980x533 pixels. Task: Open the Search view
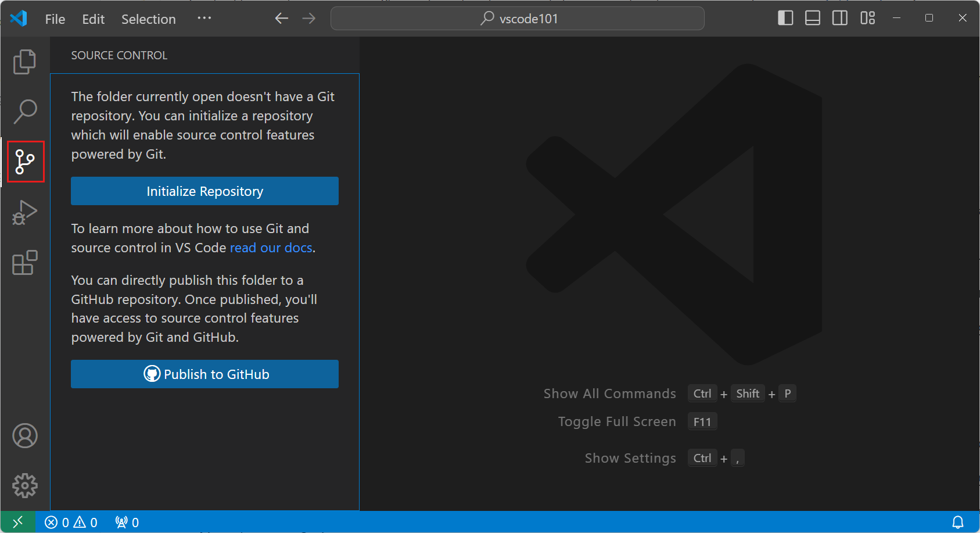pos(24,111)
